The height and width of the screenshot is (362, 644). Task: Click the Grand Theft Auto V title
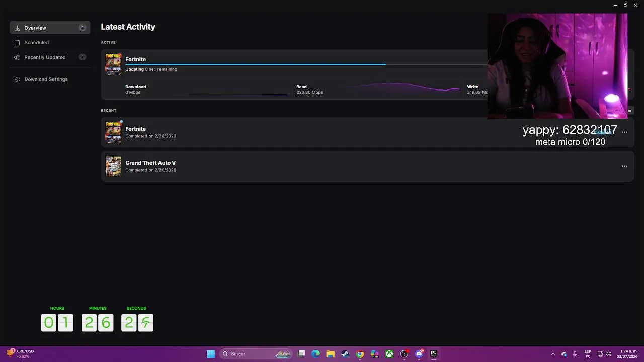click(x=150, y=163)
